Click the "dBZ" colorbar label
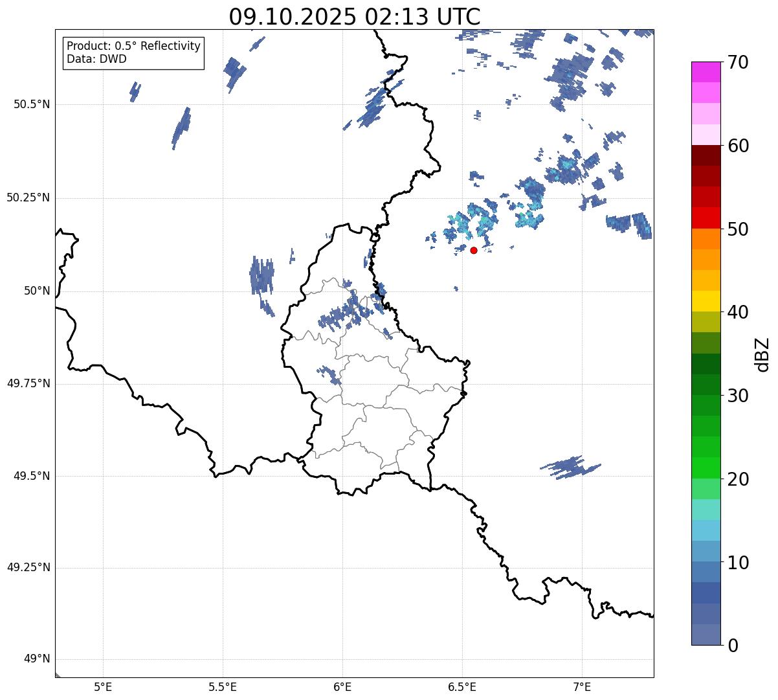Image resolution: width=778 pixels, height=700 pixels. click(x=762, y=354)
